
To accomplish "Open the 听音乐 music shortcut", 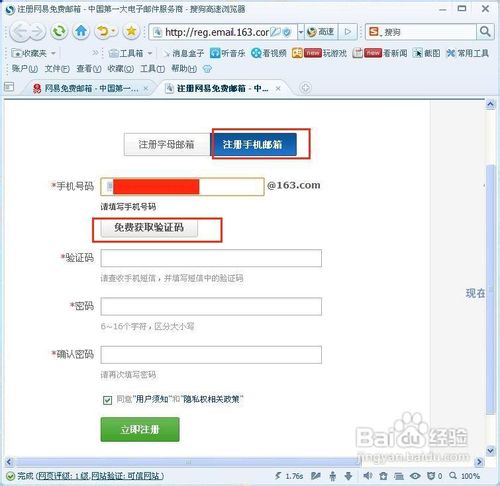I will click(228, 53).
